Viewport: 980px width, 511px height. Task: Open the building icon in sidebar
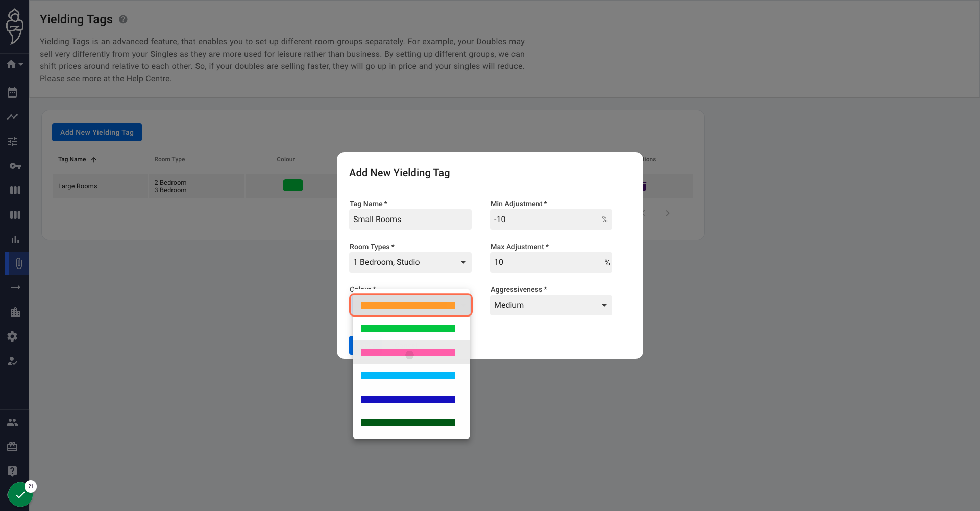point(15,312)
